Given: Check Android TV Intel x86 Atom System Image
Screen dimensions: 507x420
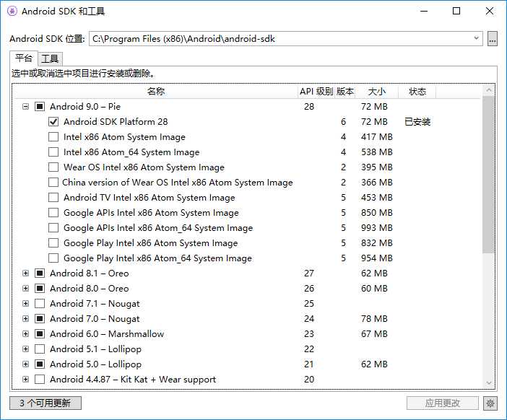Looking at the screenshot, I should 53,198.
